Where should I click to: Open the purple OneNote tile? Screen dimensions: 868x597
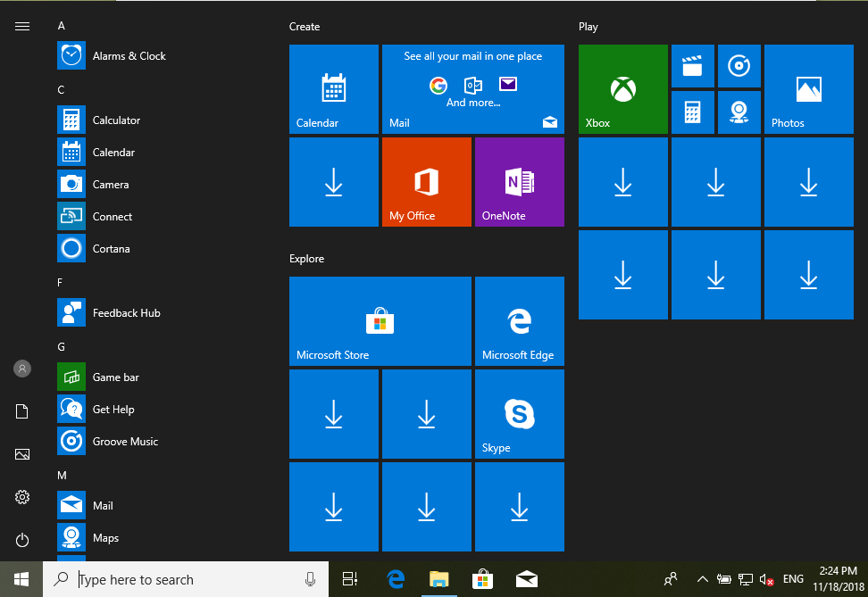pos(519,182)
